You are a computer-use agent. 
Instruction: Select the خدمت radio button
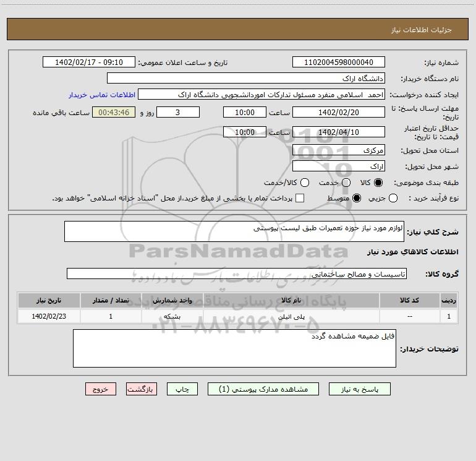coord(346,183)
